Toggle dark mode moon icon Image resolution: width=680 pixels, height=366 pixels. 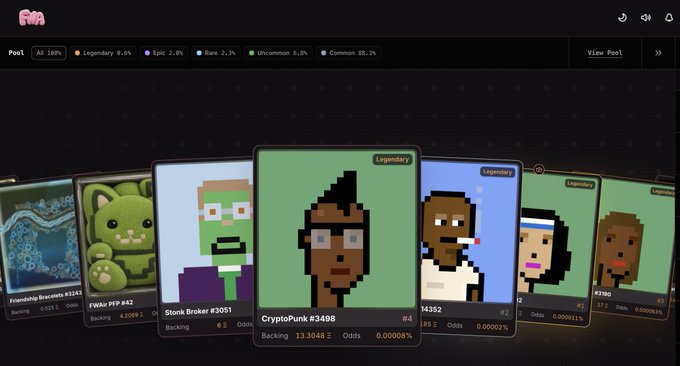coord(622,18)
